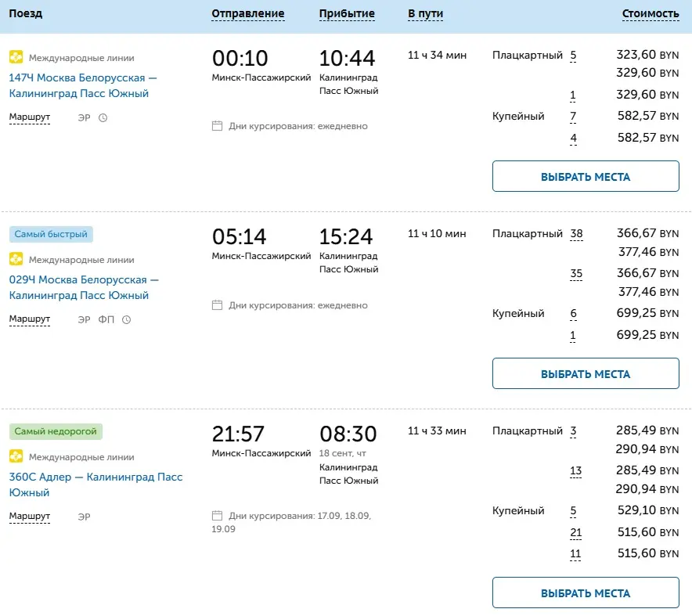The height and width of the screenshot is (616, 692).
Task: Expand Маршрут for train 147Ч
Action: [30, 118]
